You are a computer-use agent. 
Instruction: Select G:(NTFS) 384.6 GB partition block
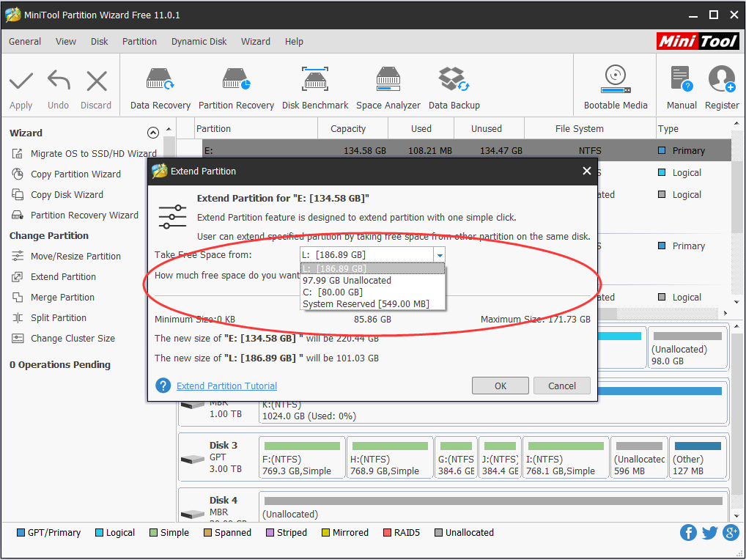[x=456, y=457]
